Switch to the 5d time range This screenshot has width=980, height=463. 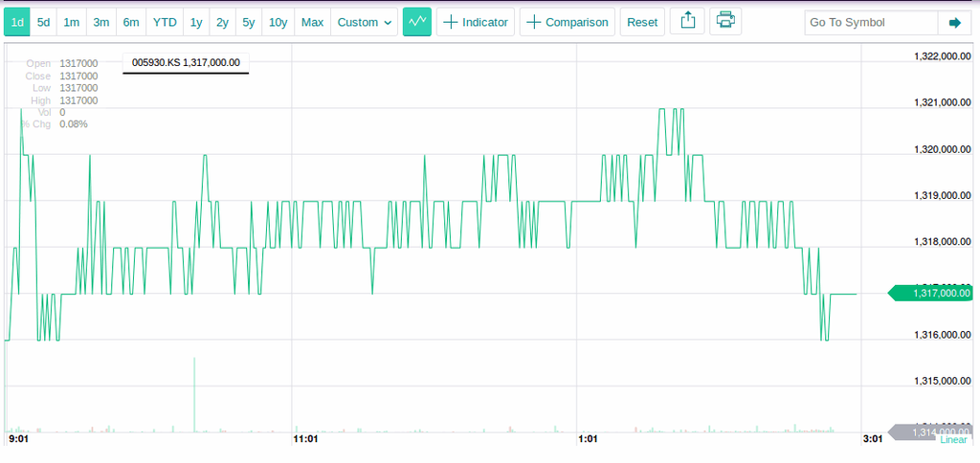point(43,22)
